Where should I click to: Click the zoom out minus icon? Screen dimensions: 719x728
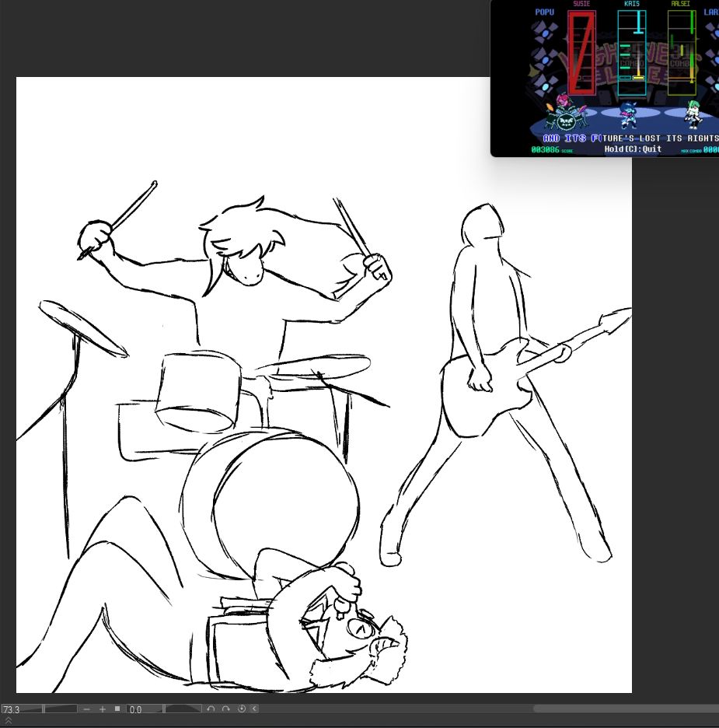(x=86, y=709)
